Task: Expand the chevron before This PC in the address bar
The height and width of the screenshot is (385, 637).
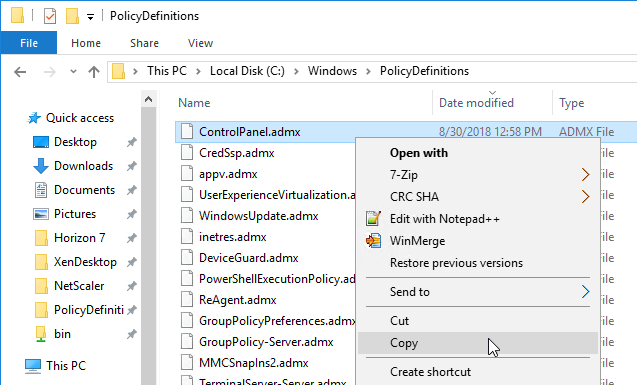Action: [135, 71]
